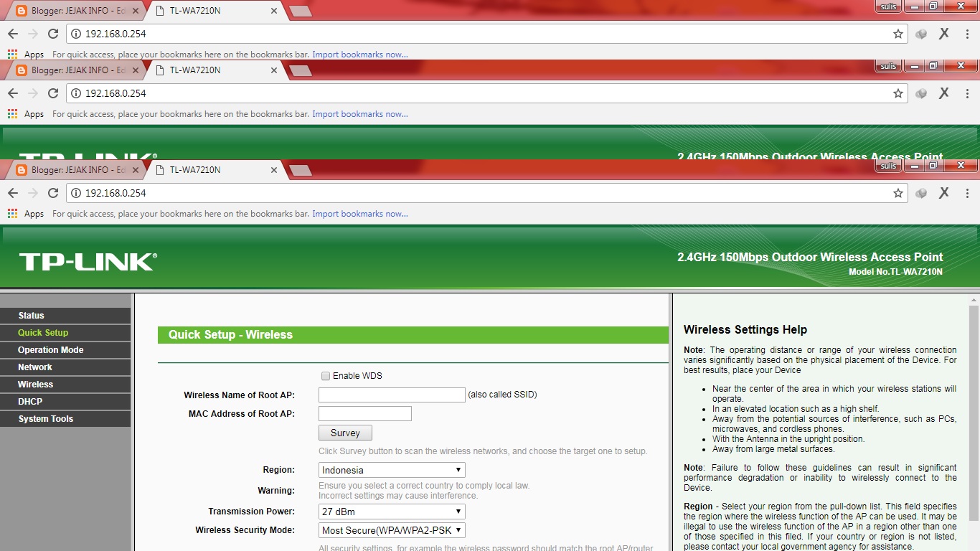Image resolution: width=980 pixels, height=551 pixels.
Task: Go back in the front browser window
Action: coord(13,193)
